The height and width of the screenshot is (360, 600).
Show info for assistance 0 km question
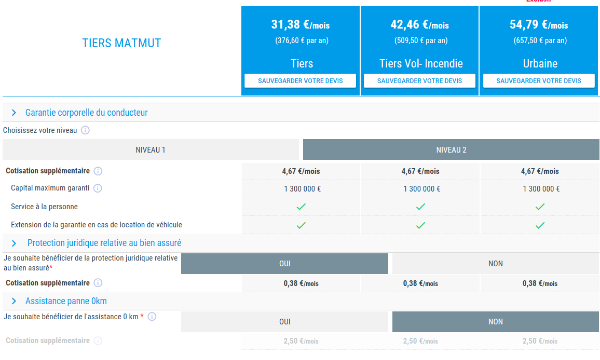[x=152, y=316]
